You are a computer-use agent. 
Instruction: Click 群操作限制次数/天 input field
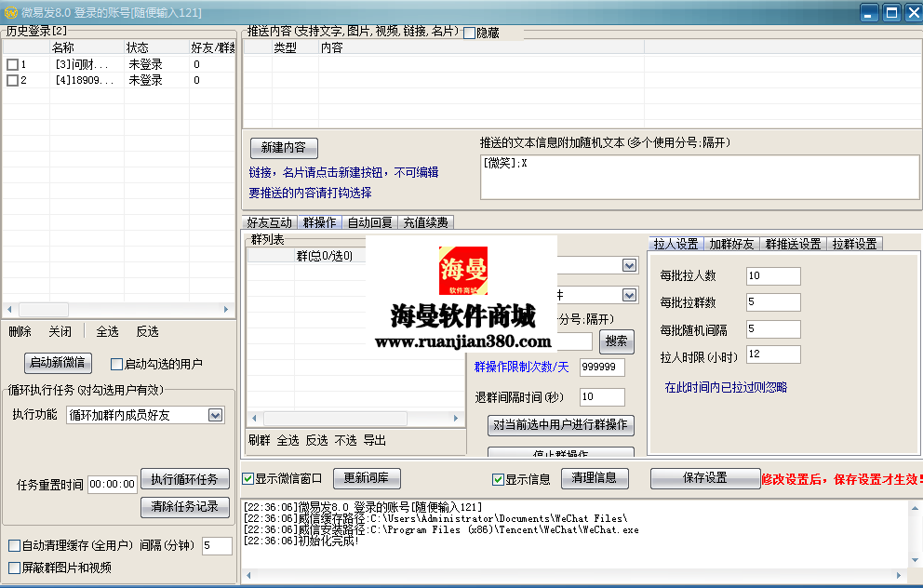tap(602, 367)
